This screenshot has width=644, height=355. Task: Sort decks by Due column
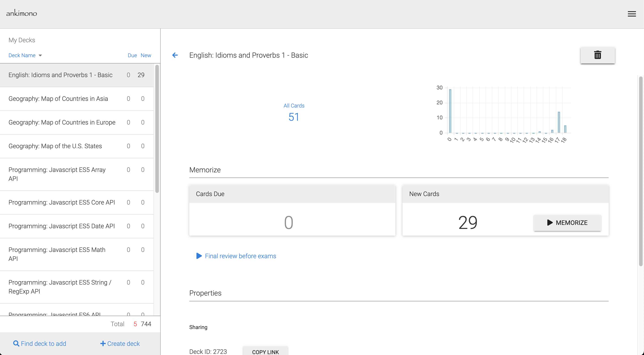tap(132, 55)
